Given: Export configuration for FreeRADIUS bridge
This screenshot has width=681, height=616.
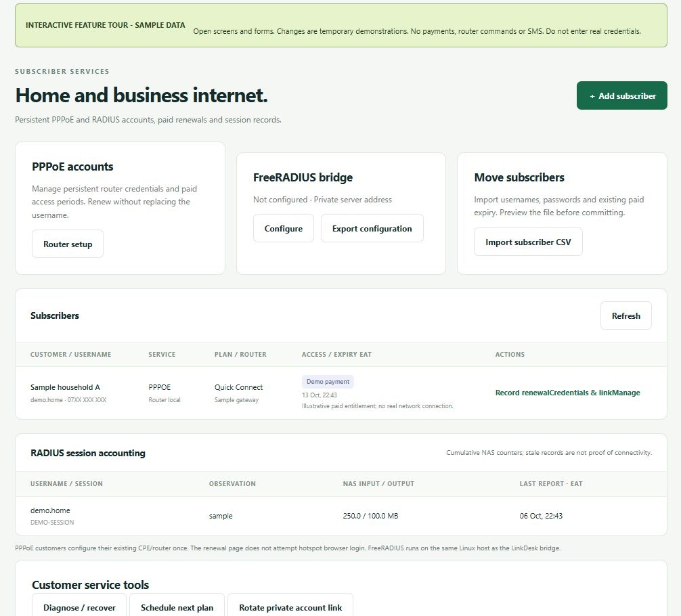Looking at the screenshot, I should coord(372,229).
